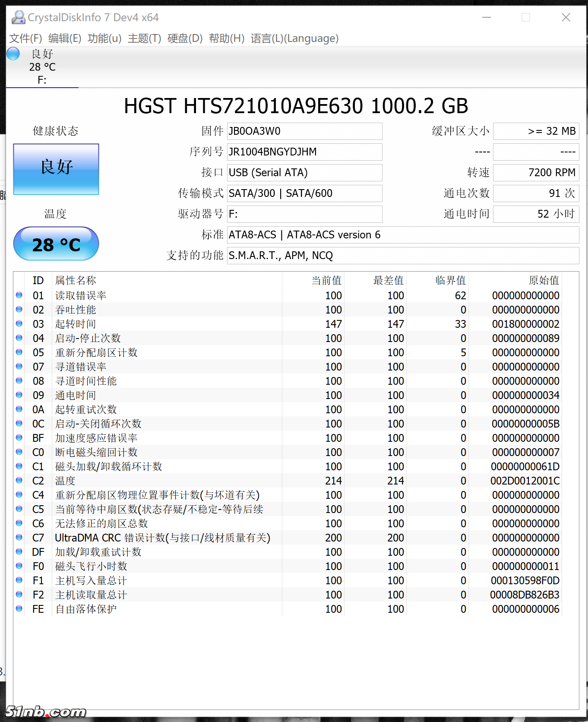Open the 文件(F) menu

[25, 38]
